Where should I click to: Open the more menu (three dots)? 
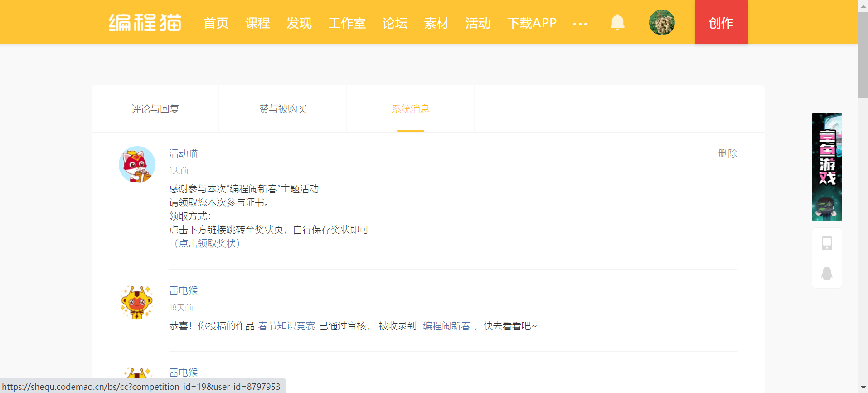pos(580,24)
